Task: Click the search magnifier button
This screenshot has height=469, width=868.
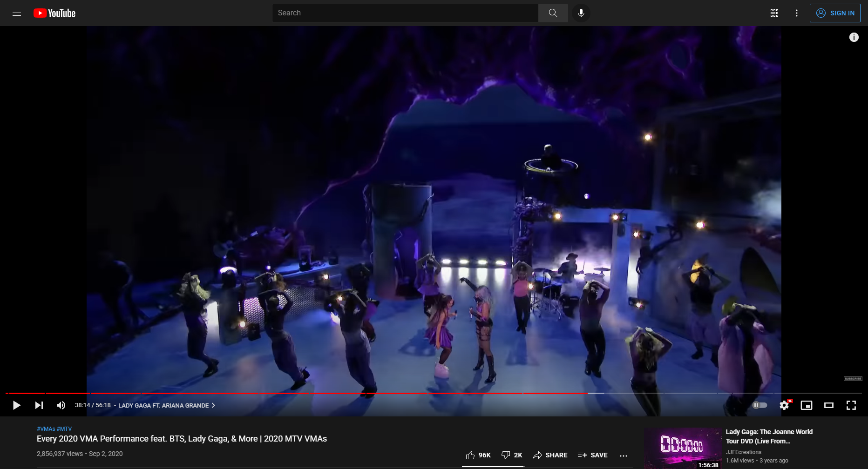Action: (x=553, y=13)
